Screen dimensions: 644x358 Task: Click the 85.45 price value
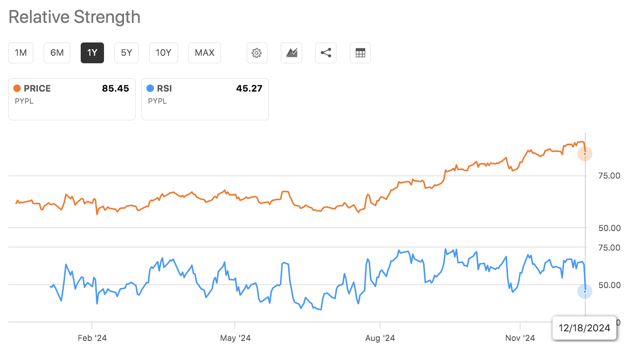[116, 88]
